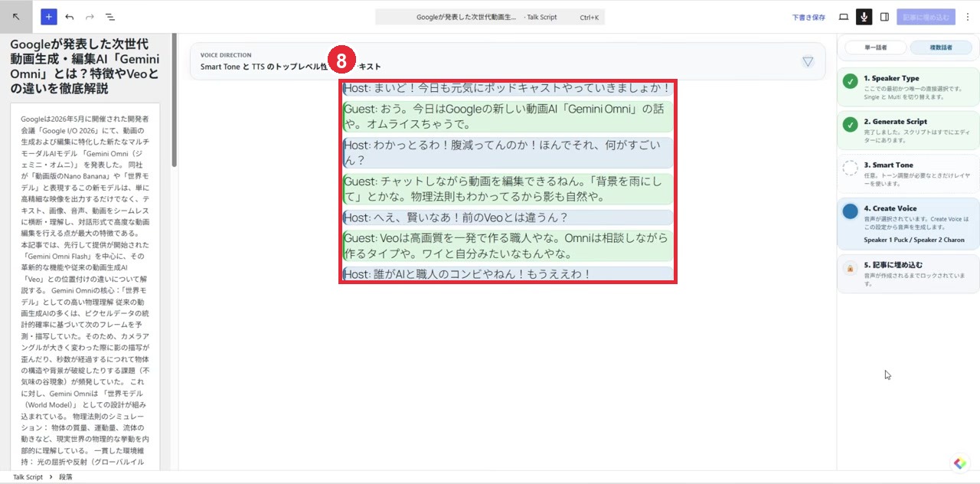Screen dimensions: 980x484
Task: Open the 5. 記事に埋め込む step card
Action: click(908, 274)
